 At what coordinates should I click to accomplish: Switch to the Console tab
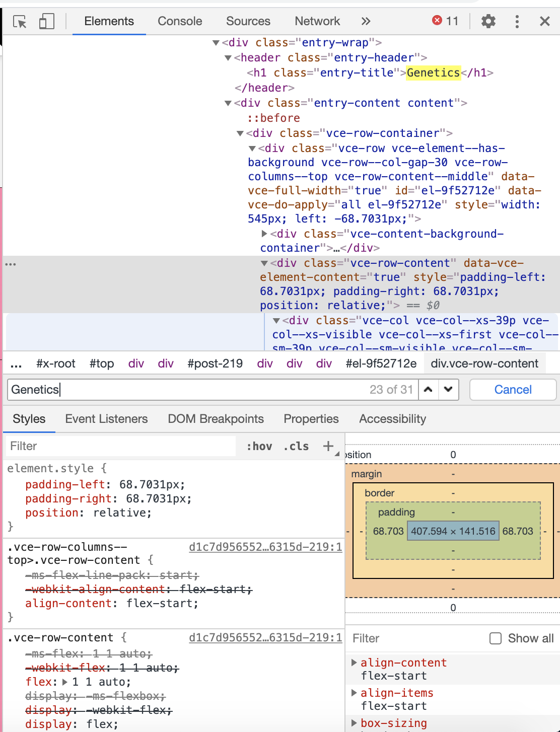point(180,21)
